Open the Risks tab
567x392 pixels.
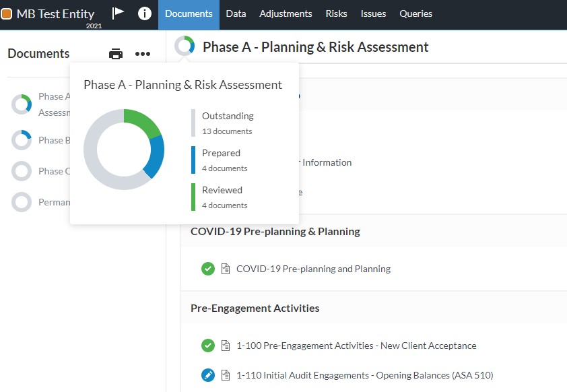tap(336, 13)
